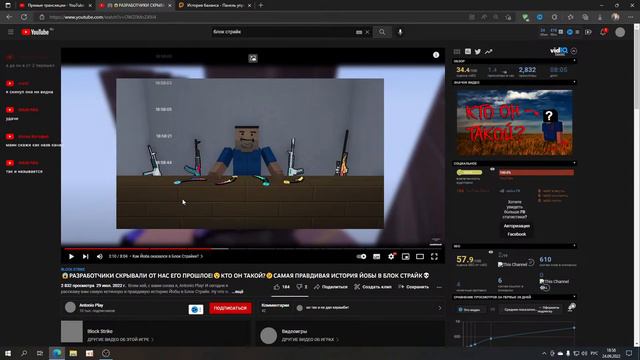The image size is (640, 360).
Task: Collapse the SEO section arrow in vidIQ
Action: (574, 246)
